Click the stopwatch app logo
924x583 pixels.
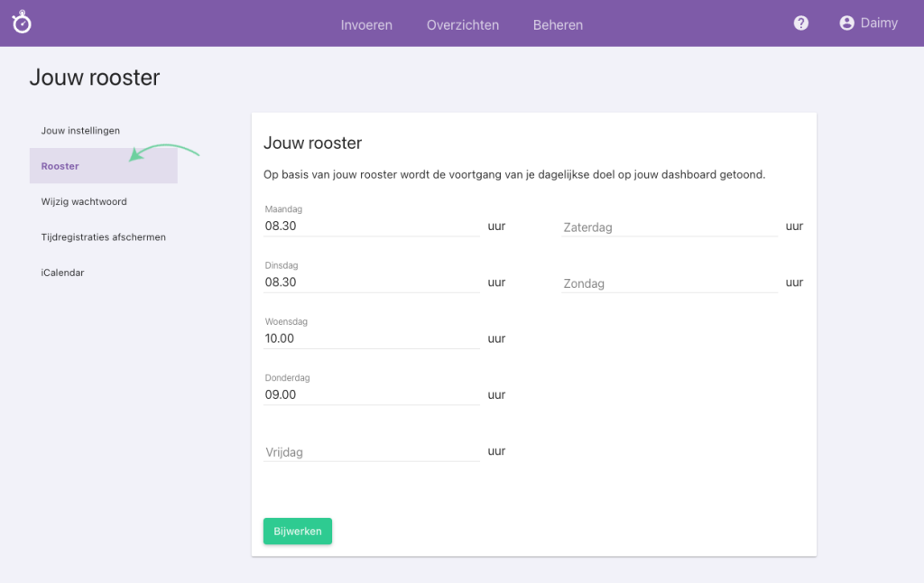pyautogui.click(x=22, y=23)
